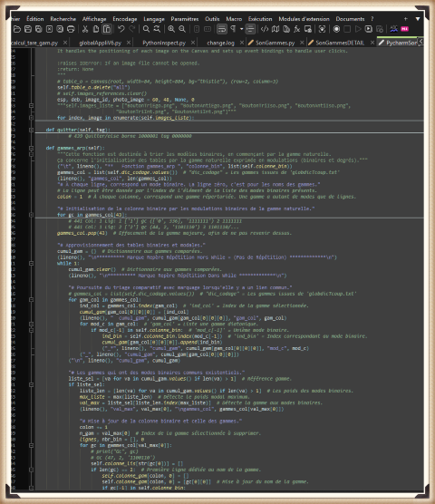
Task: Stop macro recording square icon
Action: [347, 29]
